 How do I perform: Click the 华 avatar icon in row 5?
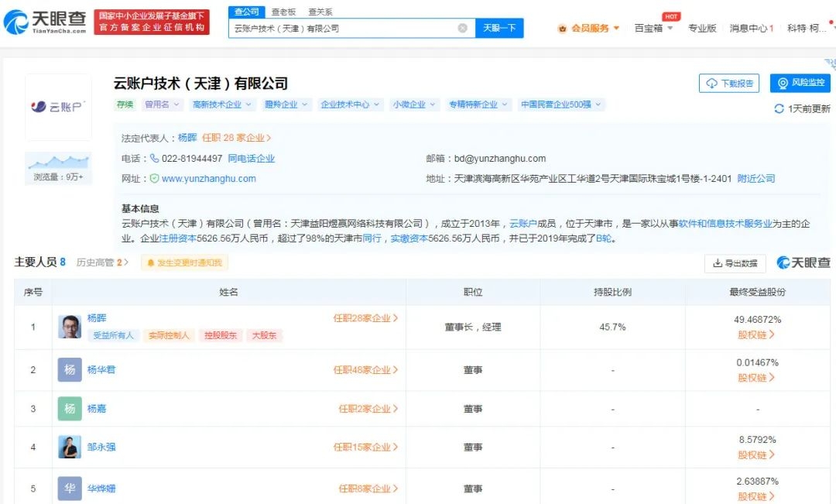(x=70, y=488)
